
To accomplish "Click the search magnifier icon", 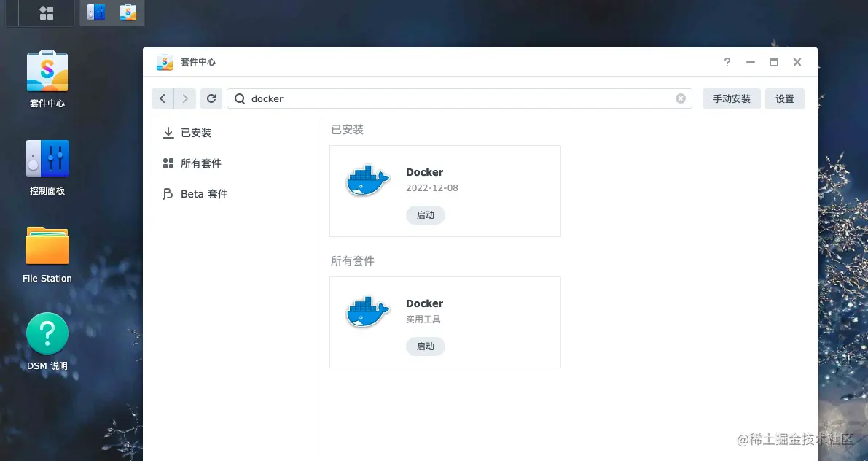I will pos(240,98).
